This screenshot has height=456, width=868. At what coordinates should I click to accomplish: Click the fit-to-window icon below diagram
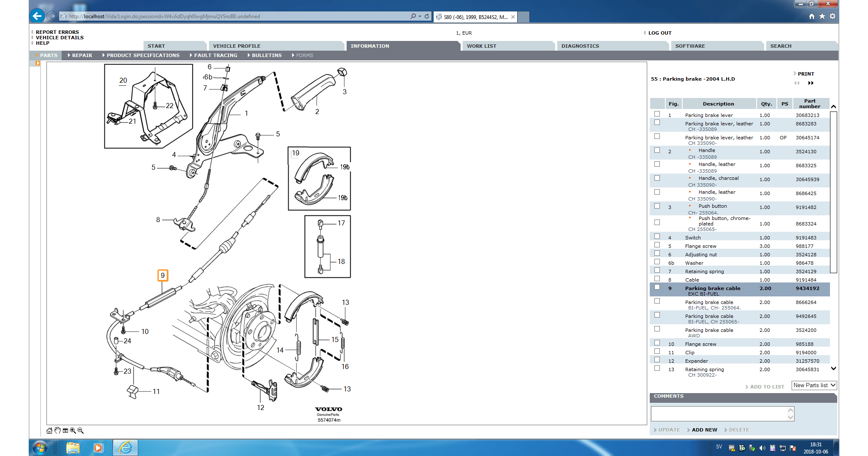click(x=65, y=431)
